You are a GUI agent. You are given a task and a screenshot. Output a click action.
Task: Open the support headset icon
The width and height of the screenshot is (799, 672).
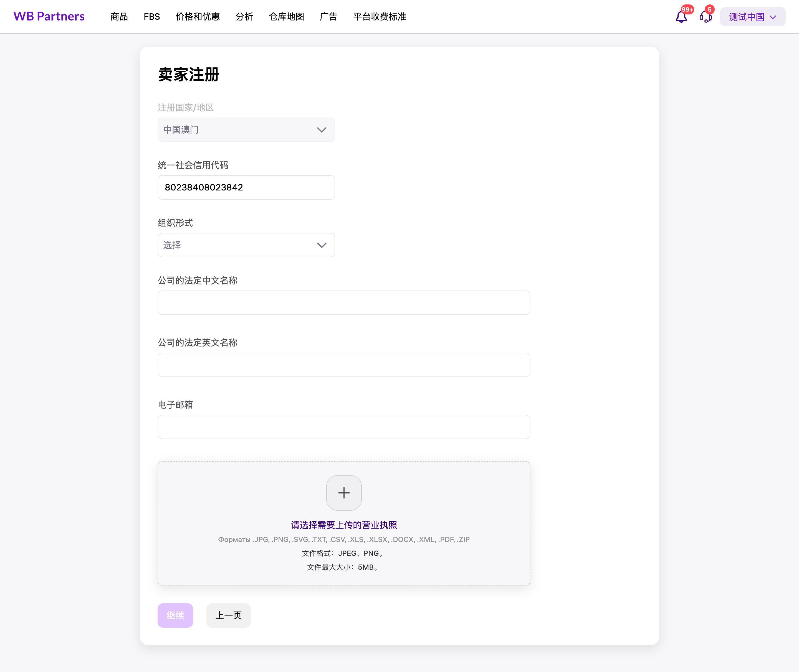click(706, 17)
